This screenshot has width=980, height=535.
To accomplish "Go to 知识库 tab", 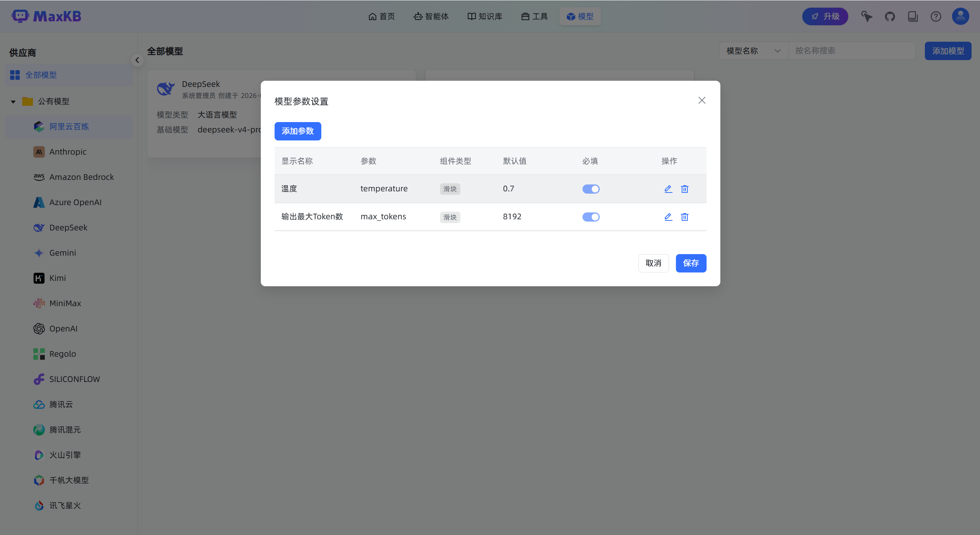I will click(x=485, y=16).
